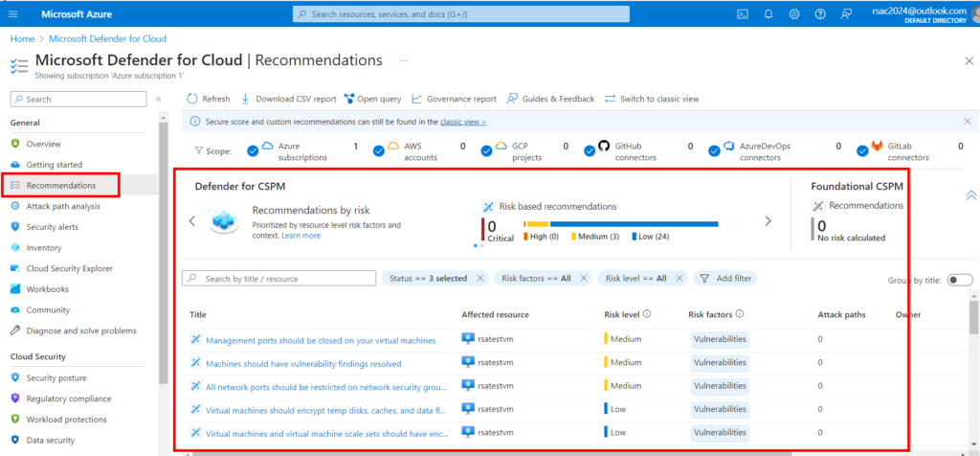
Task: Show Risk level column info tooltip icon
Action: (648, 314)
